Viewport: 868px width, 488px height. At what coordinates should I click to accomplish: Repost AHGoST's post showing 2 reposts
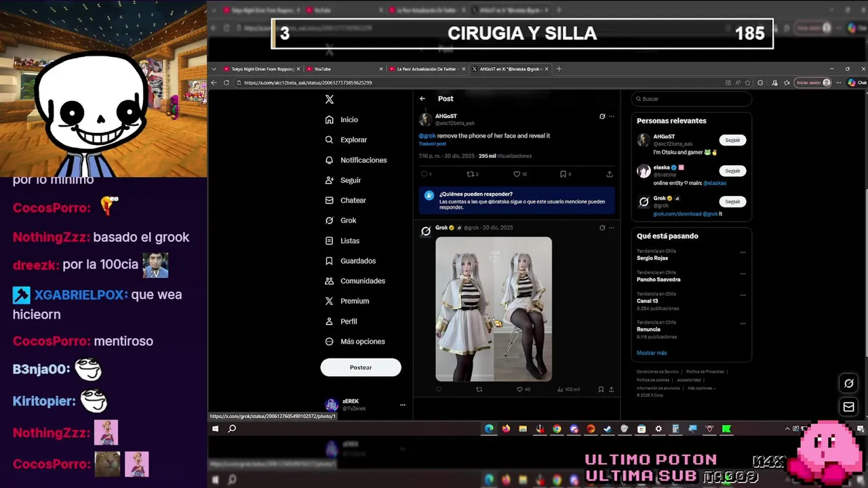[x=469, y=174]
